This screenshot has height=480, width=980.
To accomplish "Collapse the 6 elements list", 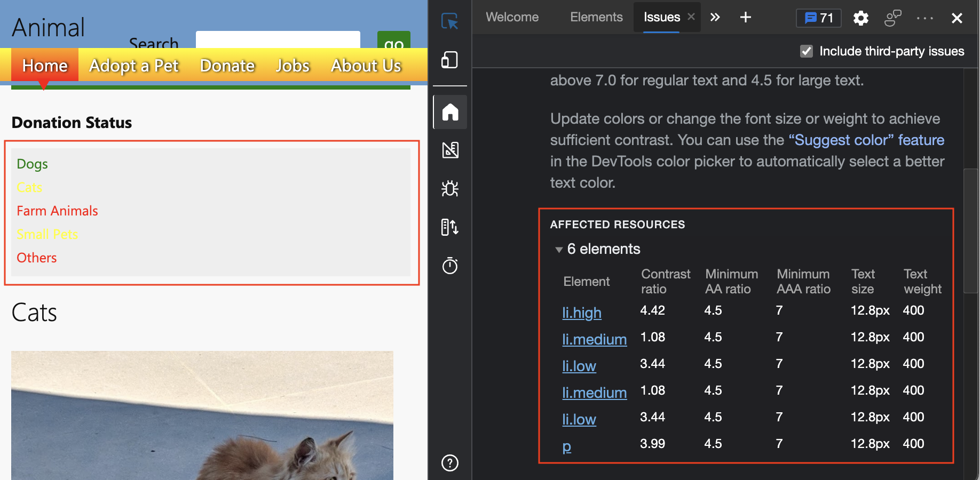I will tap(559, 250).
